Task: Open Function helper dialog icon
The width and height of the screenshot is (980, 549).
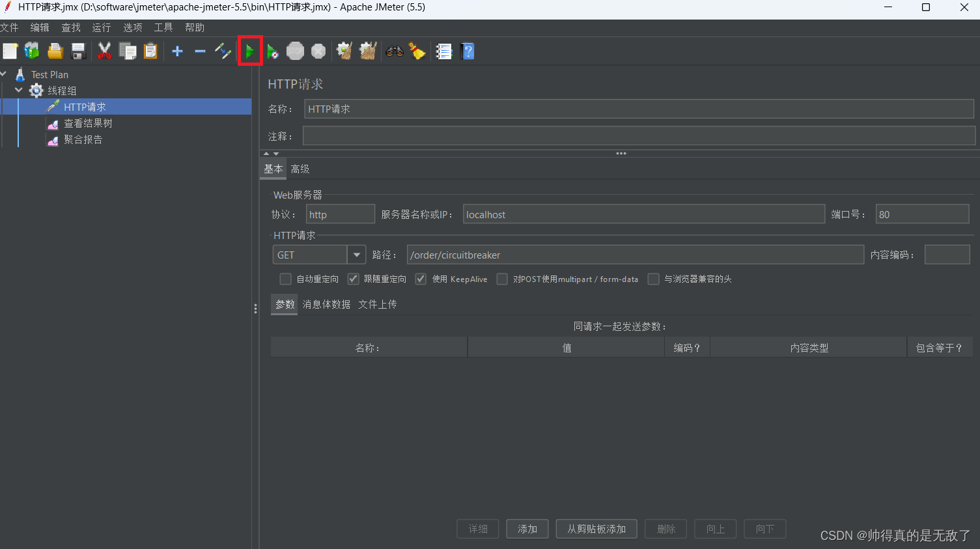Action: 444,51
